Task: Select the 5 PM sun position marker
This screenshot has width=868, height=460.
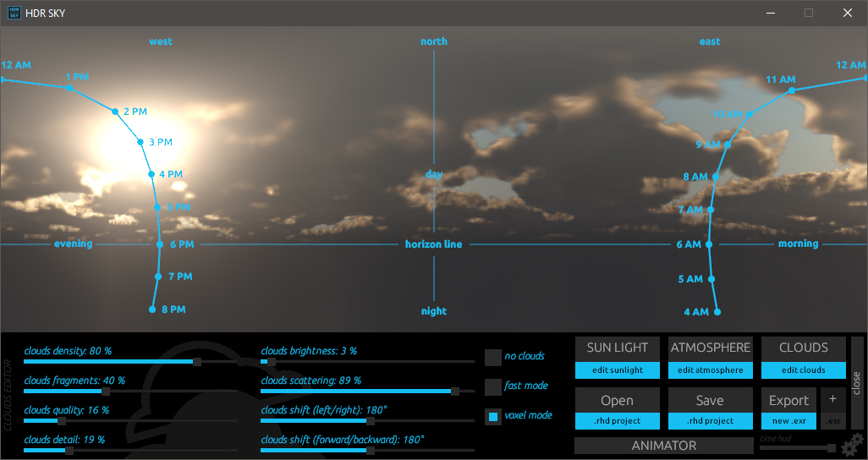Action: [157, 207]
